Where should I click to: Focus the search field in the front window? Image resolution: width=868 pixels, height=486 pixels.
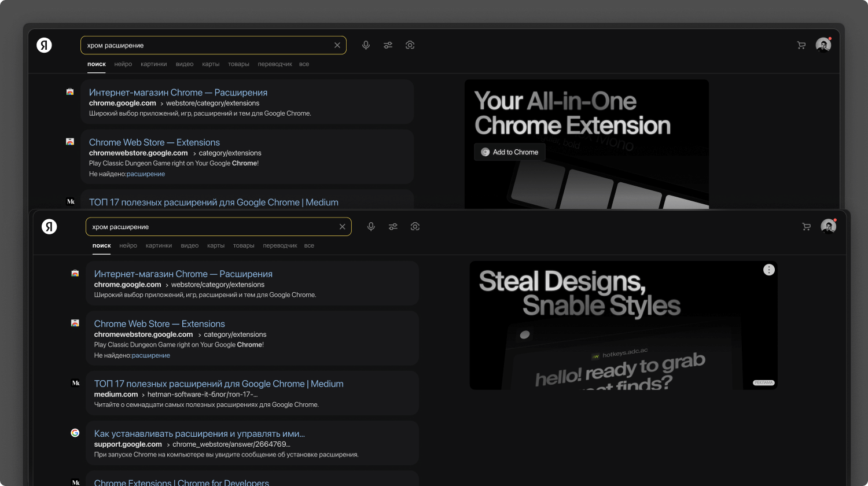point(211,227)
